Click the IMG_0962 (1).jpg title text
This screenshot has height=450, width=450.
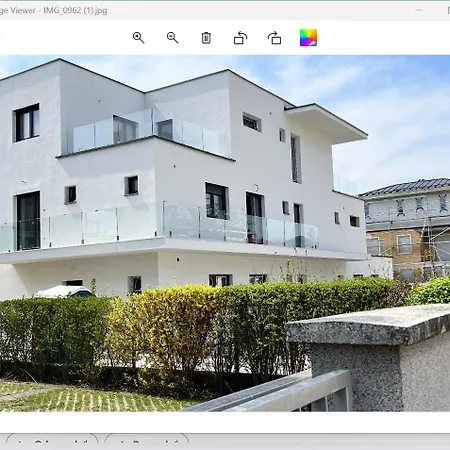point(75,10)
